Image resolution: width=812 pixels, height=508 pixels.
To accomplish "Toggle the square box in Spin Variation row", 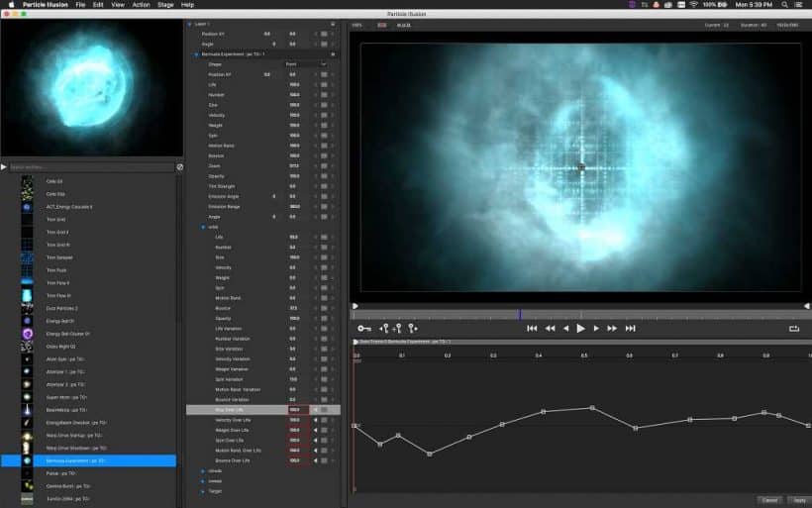I will (324, 379).
